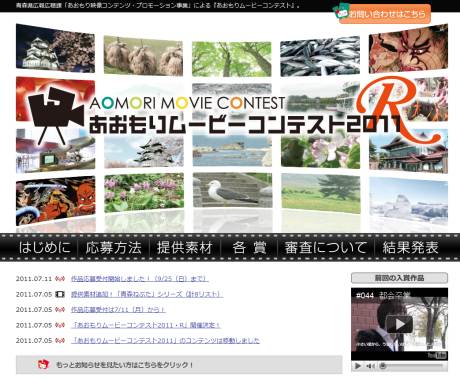
Task: Click the 前回の入賞作品 header button
Action: 399,278
